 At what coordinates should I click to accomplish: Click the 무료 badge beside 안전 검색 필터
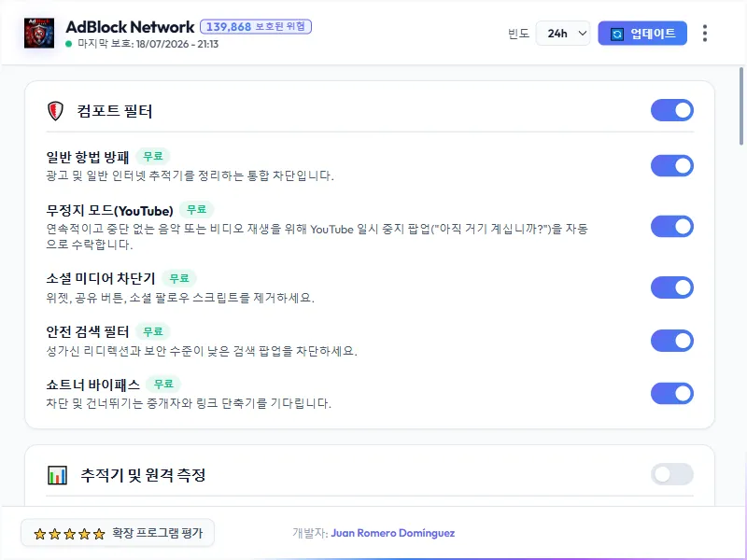(153, 331)
